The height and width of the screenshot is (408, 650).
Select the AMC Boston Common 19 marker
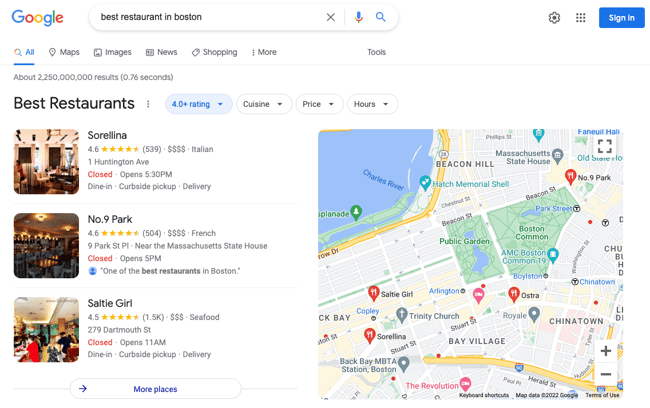(x=553, y=255)
